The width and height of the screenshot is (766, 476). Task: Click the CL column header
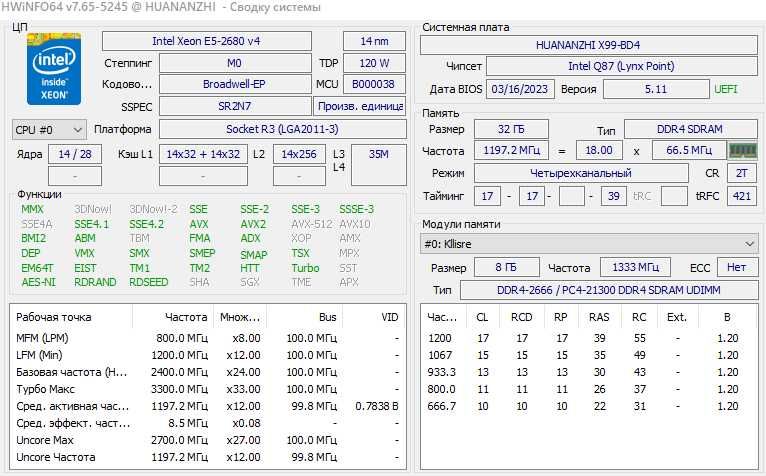point(482,317)
